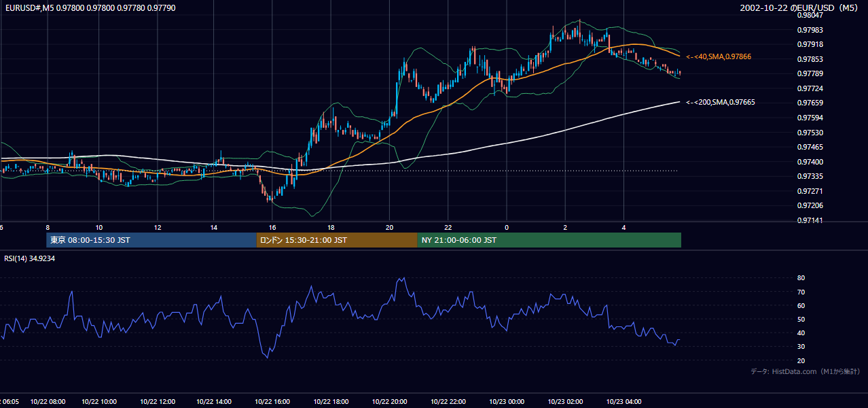This screenshot has height=408, width=868.
Task: Click hour label 10 under the price chart
Action: point(99,227)
